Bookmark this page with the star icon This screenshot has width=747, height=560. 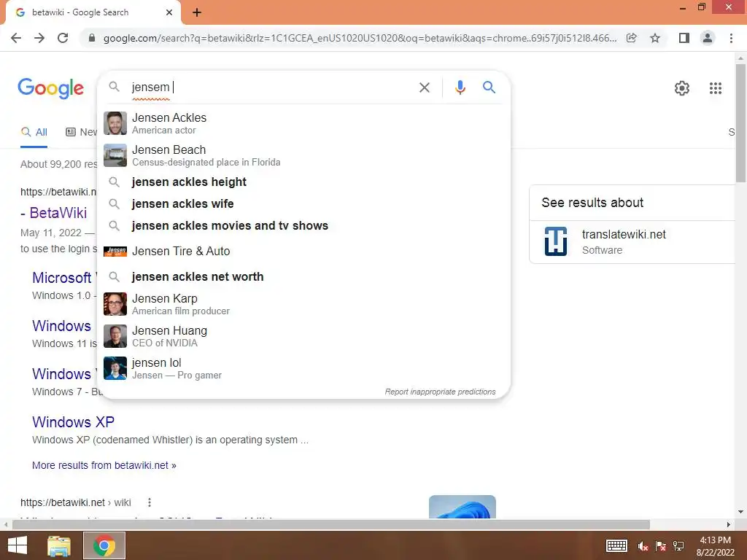655,38
